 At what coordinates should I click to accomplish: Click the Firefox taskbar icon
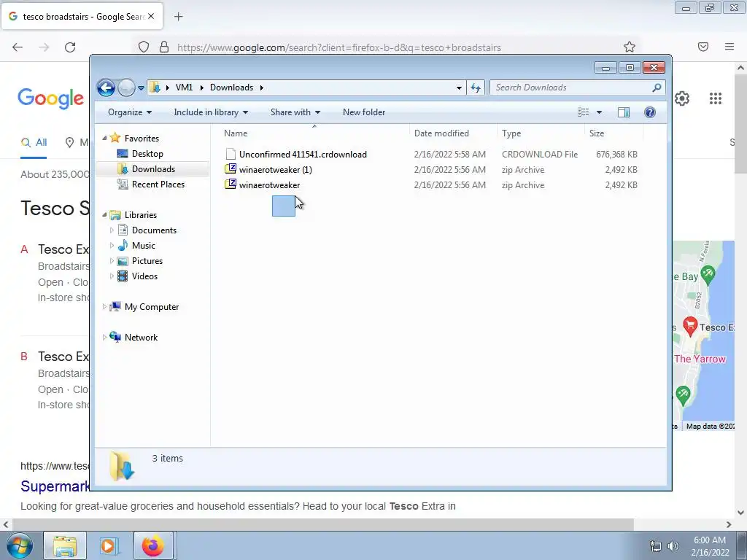coord(153,545)
